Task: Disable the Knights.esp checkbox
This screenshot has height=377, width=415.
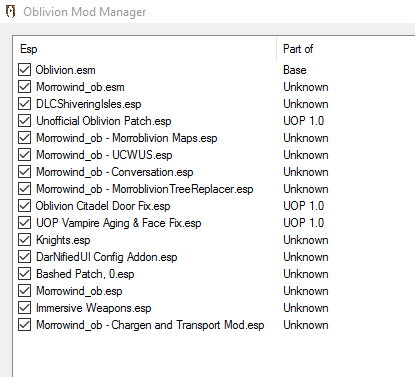Action: click(x=24, y=240)
